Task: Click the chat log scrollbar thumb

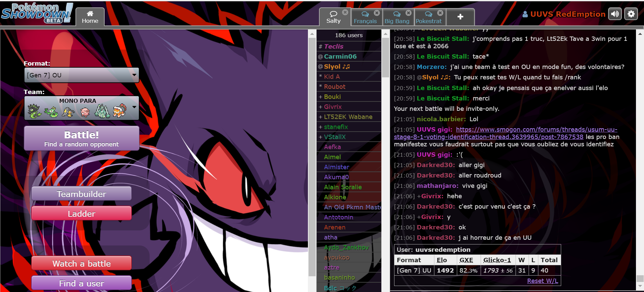Action: point(640,279)
